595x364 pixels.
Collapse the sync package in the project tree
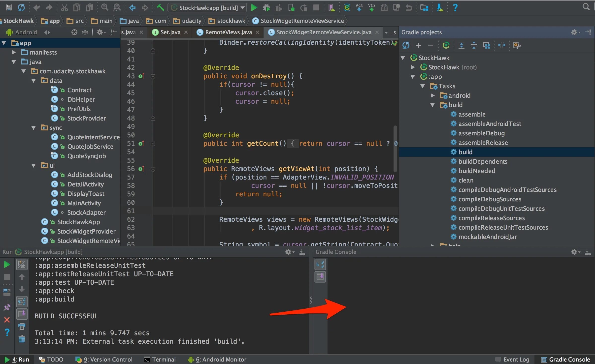[x=33, y=128]
